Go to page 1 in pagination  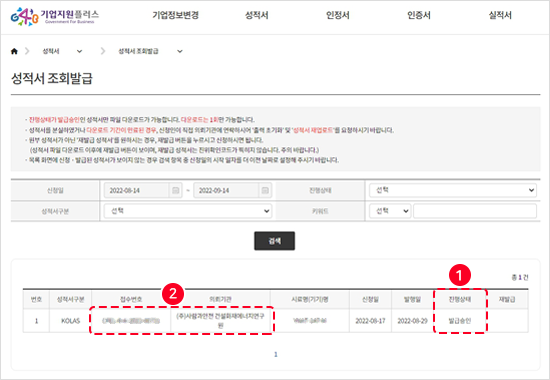click(x=276, y=354)
